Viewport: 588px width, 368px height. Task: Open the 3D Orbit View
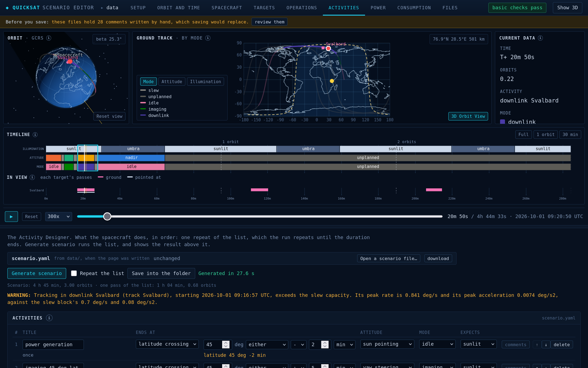[x=468, y=116]
